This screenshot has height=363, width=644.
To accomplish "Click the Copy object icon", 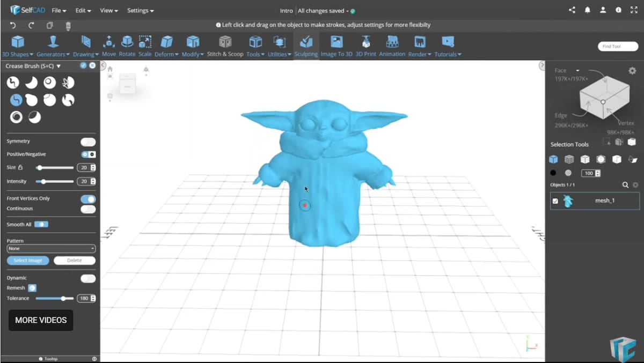I will click(50, 25).
